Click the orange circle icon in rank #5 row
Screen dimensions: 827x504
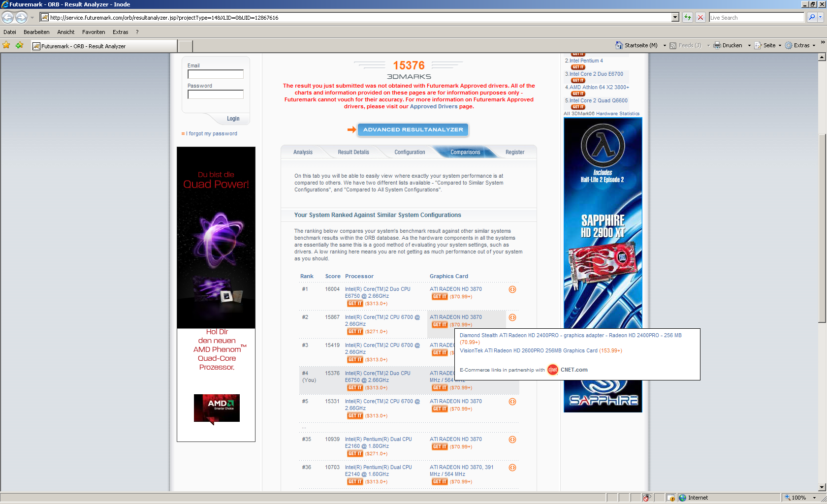point(512,402)
